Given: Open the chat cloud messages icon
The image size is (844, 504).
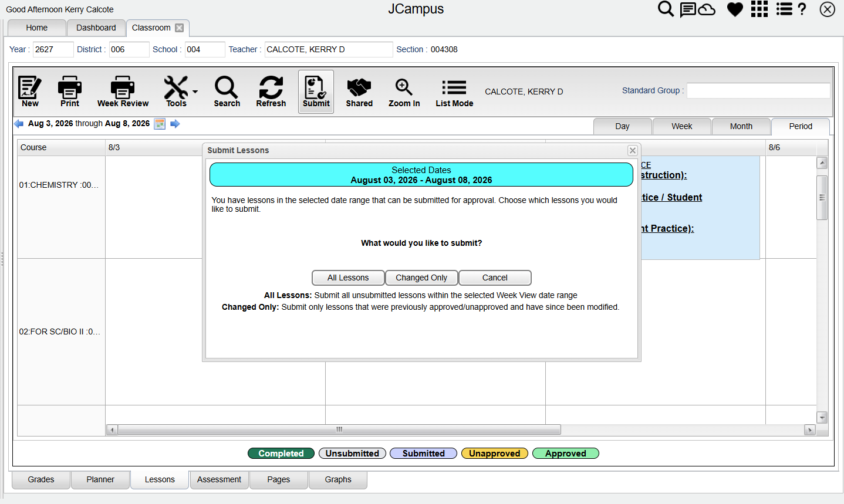Looking at the screenshot, I should tap(697, 9).
